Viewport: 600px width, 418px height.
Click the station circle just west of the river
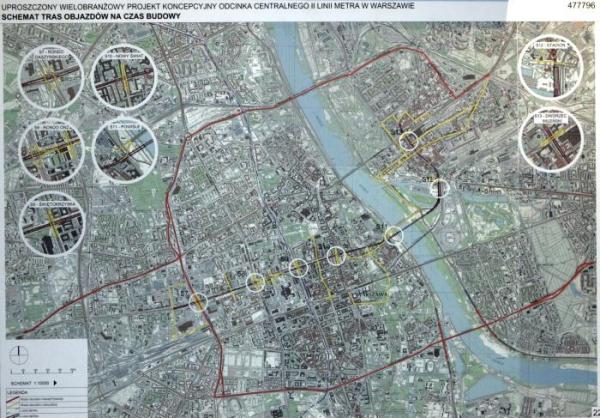click(394, 236)
